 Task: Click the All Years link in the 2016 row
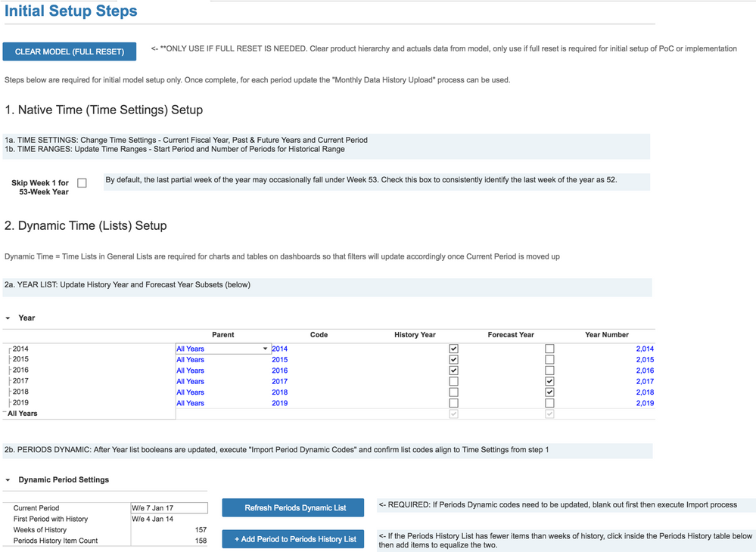pyautogui.click(x=190, y=370)
